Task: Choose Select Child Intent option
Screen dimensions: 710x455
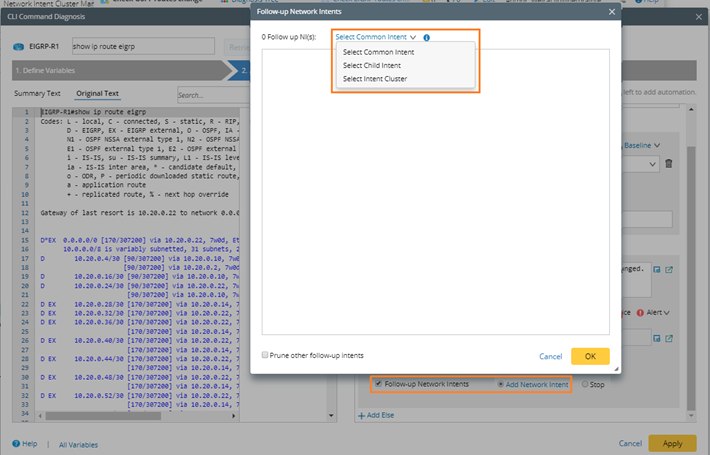Action: point(372,65)
